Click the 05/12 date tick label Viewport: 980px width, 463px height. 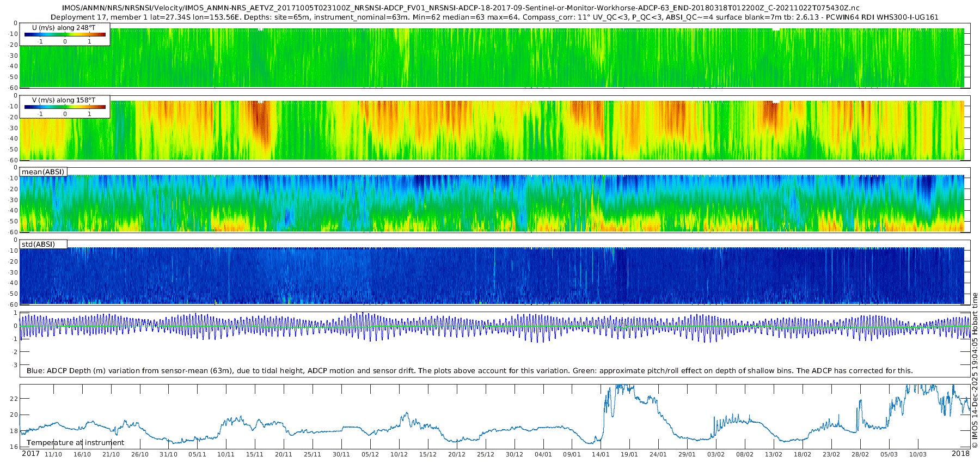[370, 454]
